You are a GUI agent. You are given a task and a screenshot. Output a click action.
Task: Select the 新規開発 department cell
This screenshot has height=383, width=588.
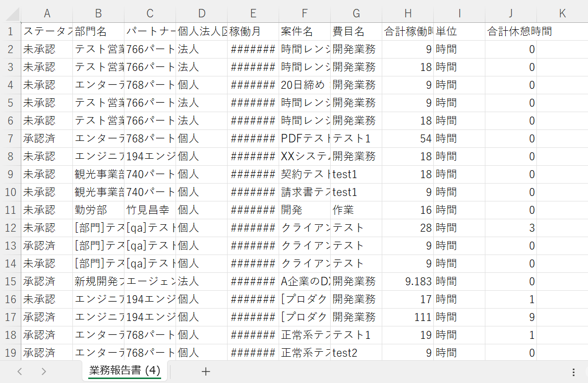coord(98,281)
